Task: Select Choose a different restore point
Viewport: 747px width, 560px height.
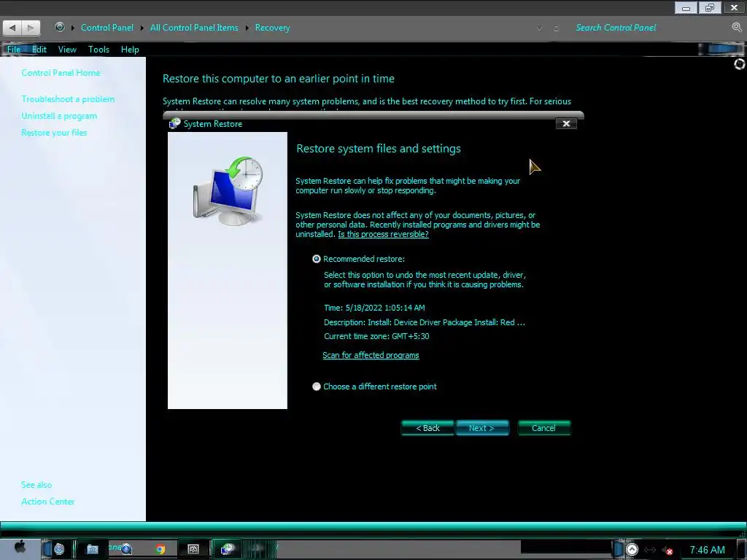Action: pos(317,386)
